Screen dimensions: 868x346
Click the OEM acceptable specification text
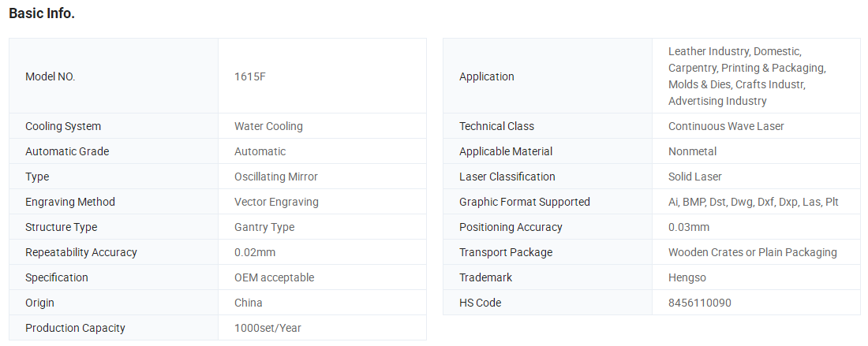(x=274, y=277)
